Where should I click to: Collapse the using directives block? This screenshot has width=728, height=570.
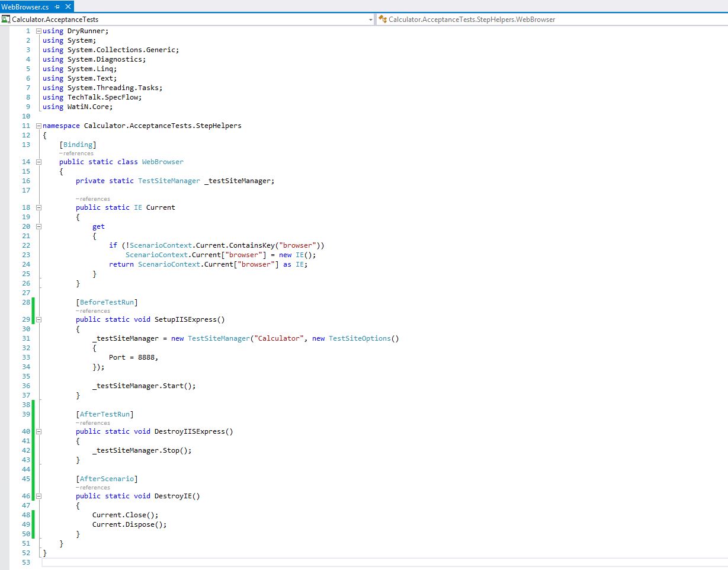39,31
